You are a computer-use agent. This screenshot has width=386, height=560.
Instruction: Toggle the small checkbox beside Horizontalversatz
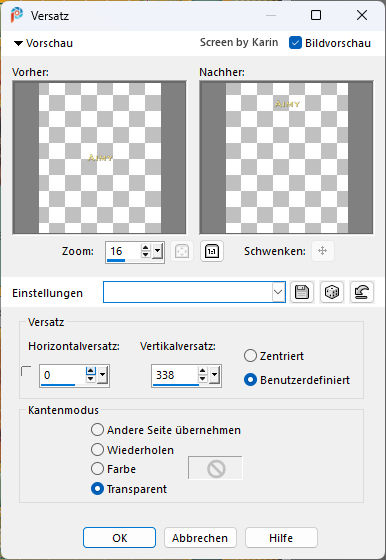[x=26, y=371]
